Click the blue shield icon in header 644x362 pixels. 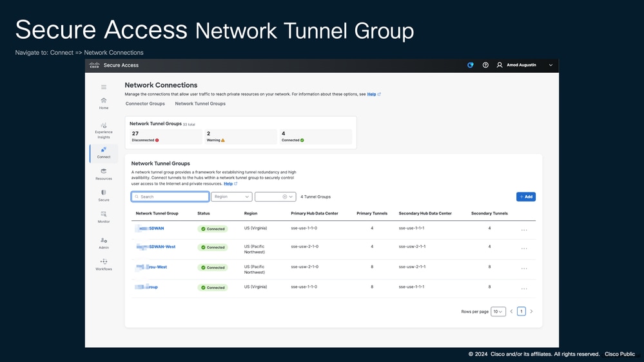pyautogui.click(x=470, y=65)
